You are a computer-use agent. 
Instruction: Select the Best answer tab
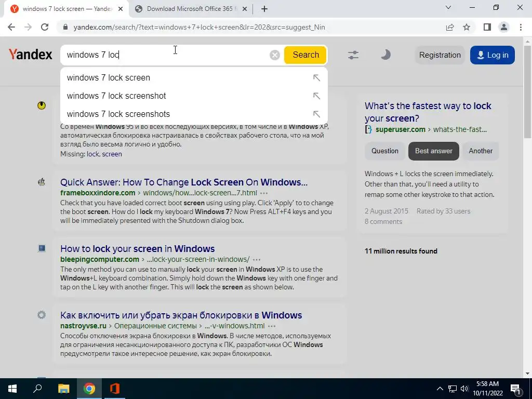(x=434, y=151)
